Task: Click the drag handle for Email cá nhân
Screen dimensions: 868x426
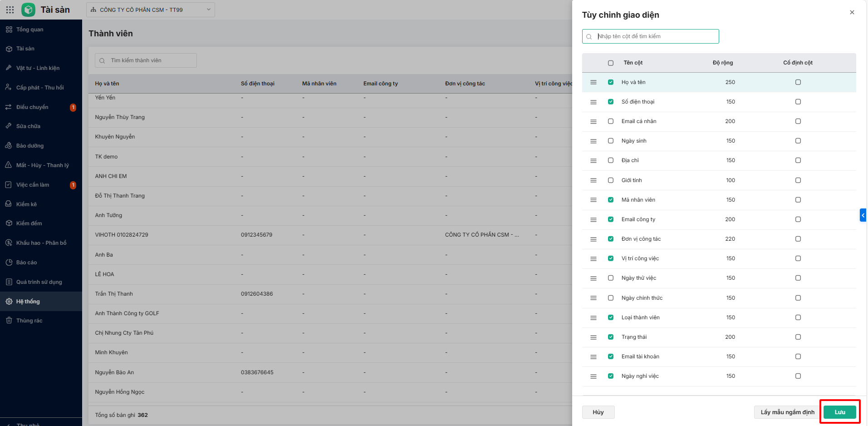Action: 593,121
